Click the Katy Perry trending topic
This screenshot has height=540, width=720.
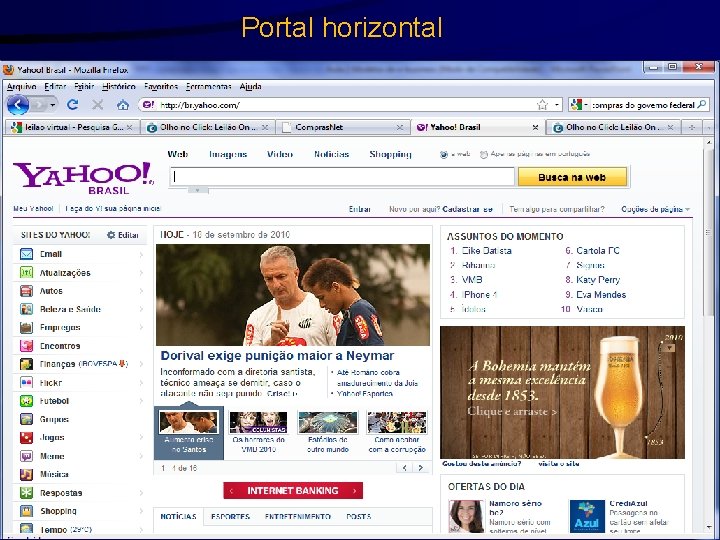[x=598, y=280]
